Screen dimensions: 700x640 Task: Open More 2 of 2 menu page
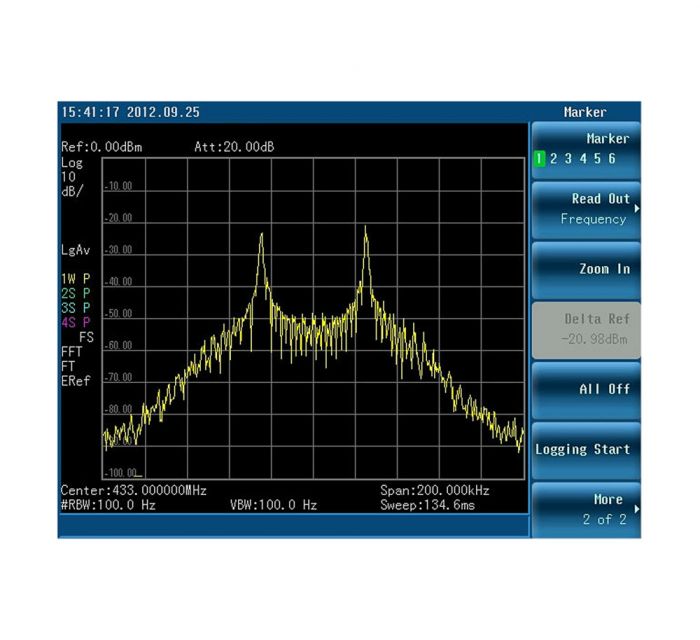click(585, 509)
